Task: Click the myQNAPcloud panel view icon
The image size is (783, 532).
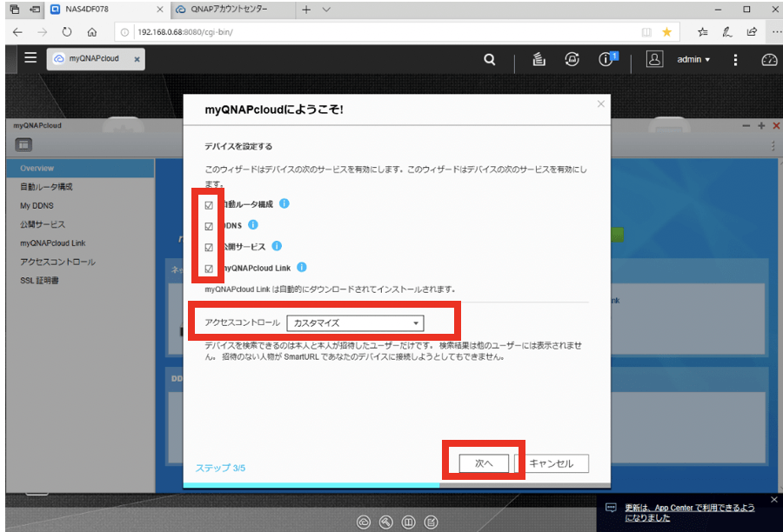Action: coord(23,144)
